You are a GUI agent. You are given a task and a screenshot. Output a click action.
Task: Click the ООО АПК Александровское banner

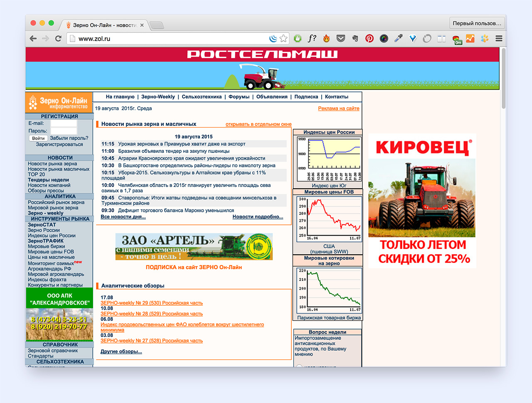(59, 315)
